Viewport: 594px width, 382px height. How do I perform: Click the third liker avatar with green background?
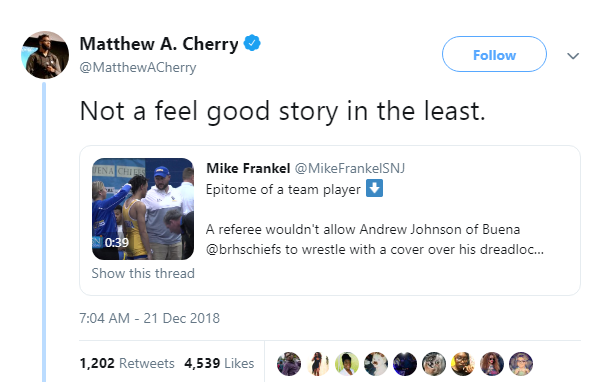tap(347, 363)
